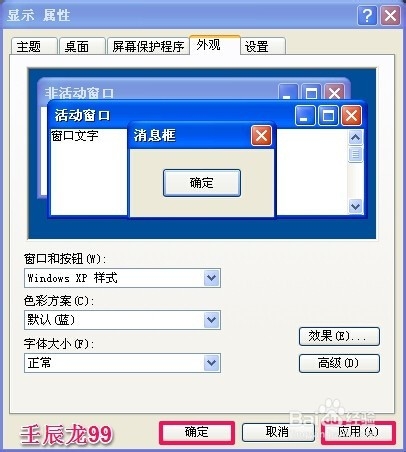Close the Display Properties dialog
Viewport: 406px width, 452px height.
[390, 15]
